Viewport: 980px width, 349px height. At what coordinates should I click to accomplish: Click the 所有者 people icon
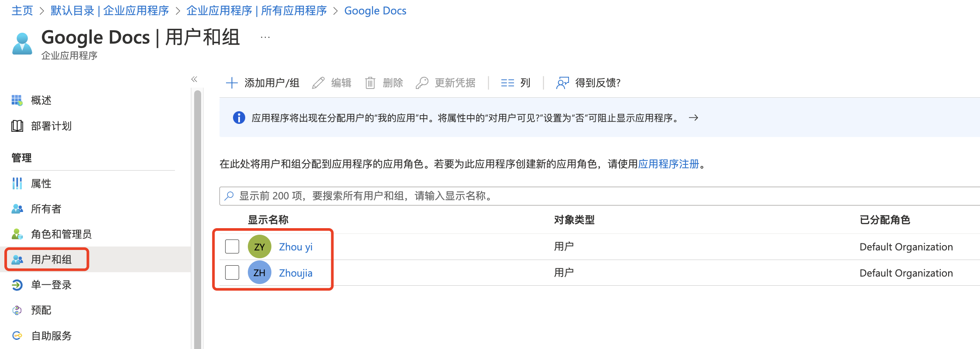17,209
